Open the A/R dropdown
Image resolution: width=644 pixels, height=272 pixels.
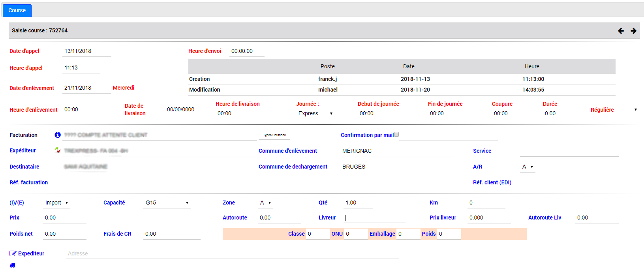pyautogui.click(x=528, y=167)
